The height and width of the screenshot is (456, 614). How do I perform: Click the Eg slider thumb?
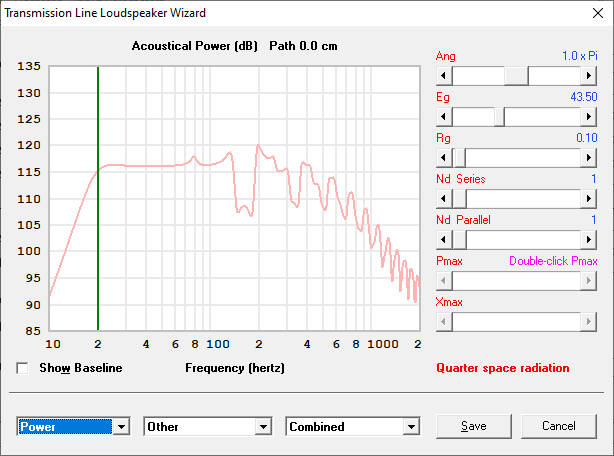coord(499,117)
